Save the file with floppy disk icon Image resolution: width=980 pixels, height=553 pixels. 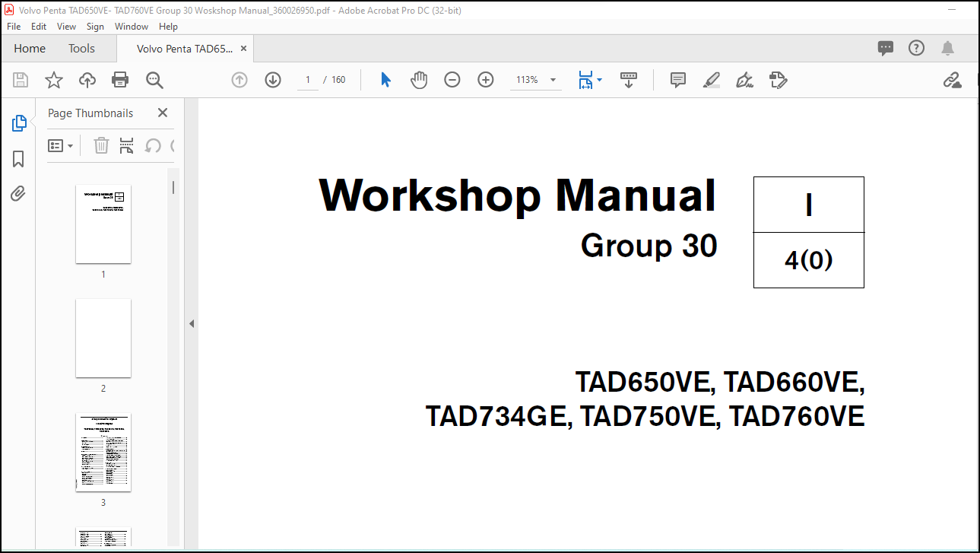tap(21, 80)
